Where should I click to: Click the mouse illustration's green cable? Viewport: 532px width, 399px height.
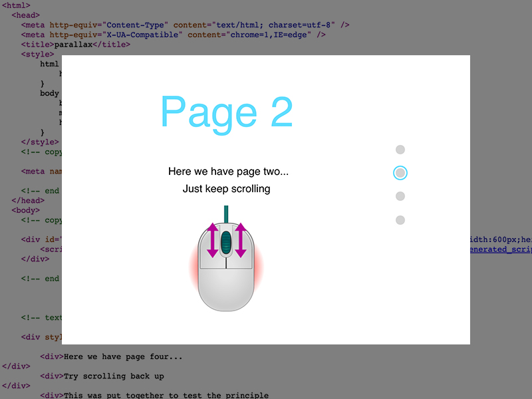click(226, 214)
